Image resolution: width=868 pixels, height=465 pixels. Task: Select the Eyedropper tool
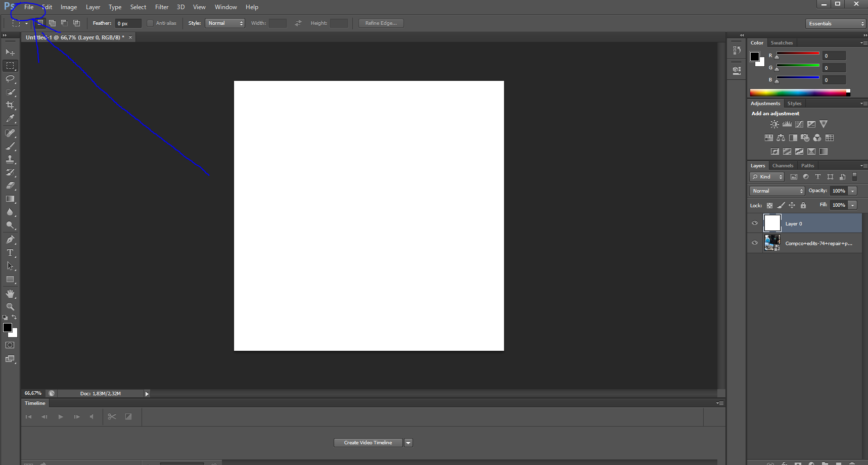click(10, 118)
